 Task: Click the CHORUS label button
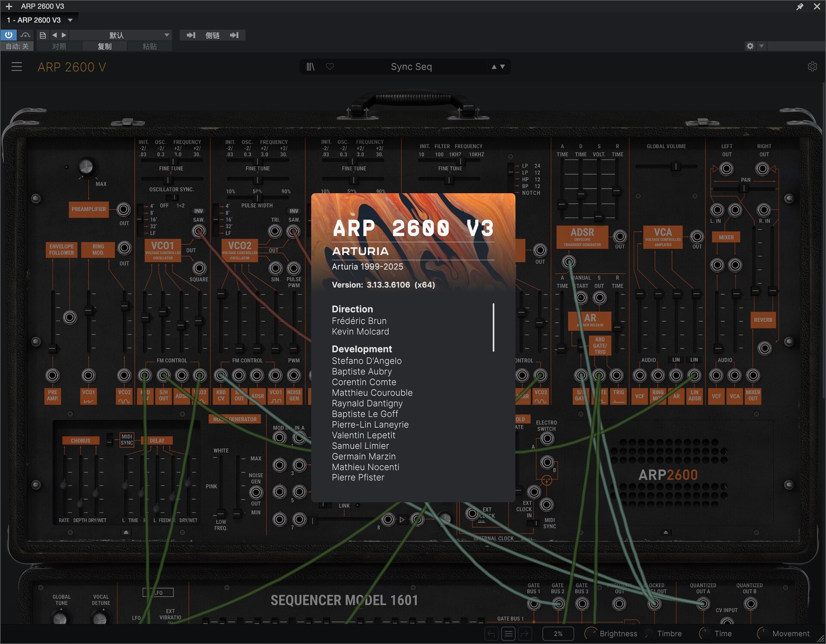tap(80, 441)
